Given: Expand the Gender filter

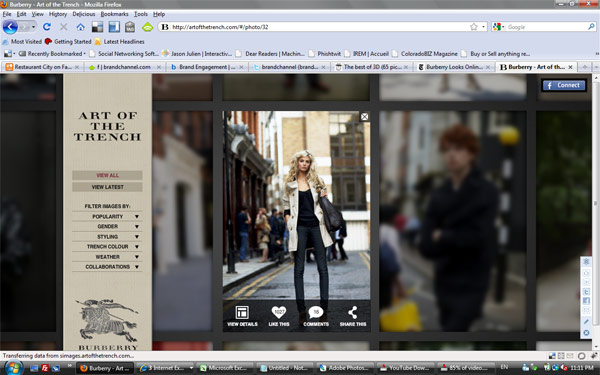Looking at the screenshot, I should click(108, 227).
